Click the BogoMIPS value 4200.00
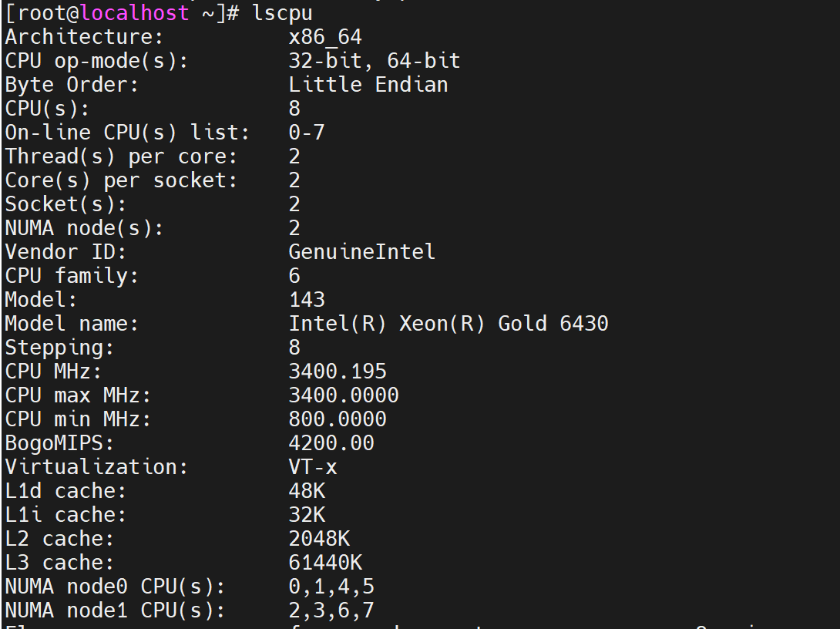The image size is (840, 629). (331, 443)
